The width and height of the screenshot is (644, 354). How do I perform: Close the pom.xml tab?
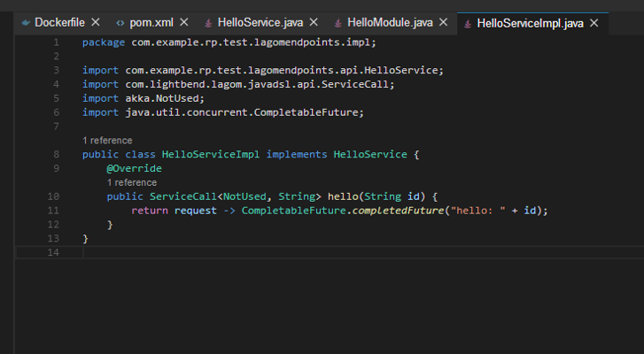click(x=184, y=22)
